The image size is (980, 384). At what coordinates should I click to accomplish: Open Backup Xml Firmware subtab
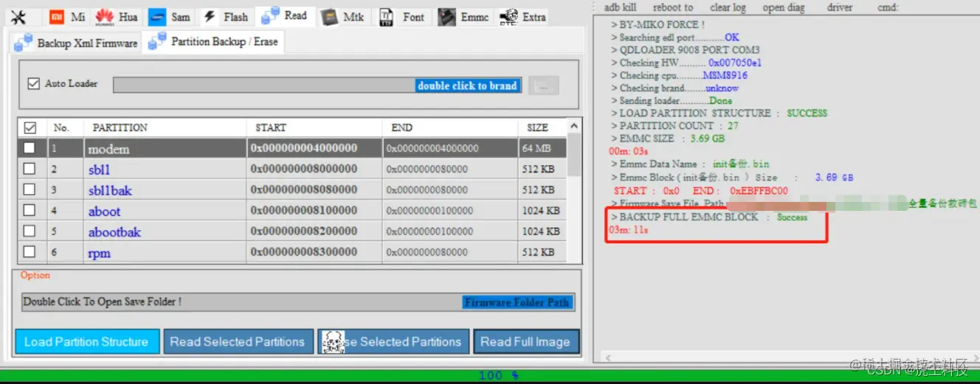pyautogui.click(x=76, y=43)
